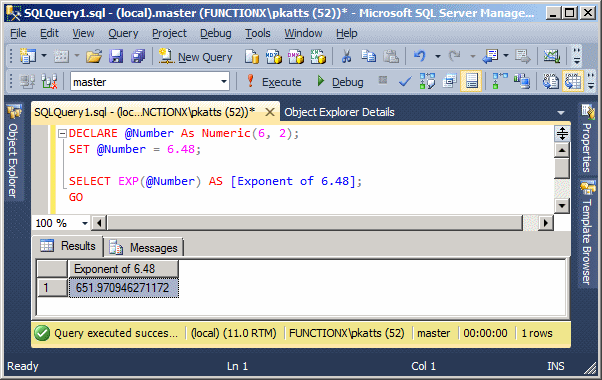602x380 pixels.
Task: Click the Connect icon in query toolbar
Action: [27, 81]
